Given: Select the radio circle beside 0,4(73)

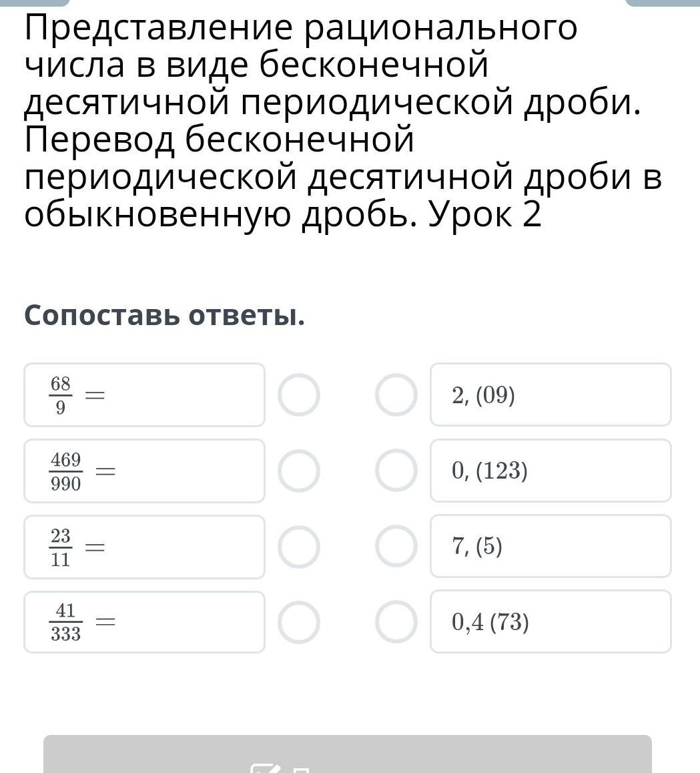Looking at the screenshot, I should (396, 622).
